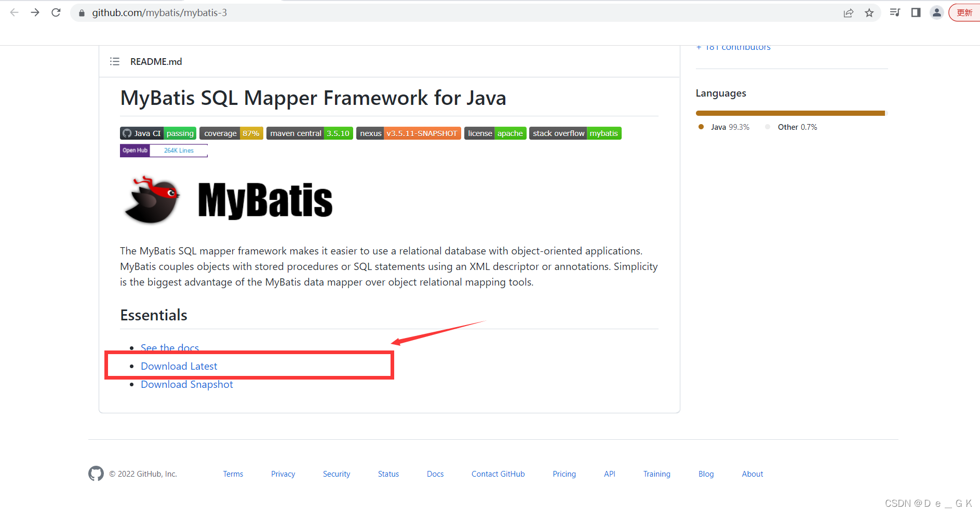Click the 2022 GitHub, Inc. copyright text
This screenshot has height=513, width=980.
(x=143, y=474)
